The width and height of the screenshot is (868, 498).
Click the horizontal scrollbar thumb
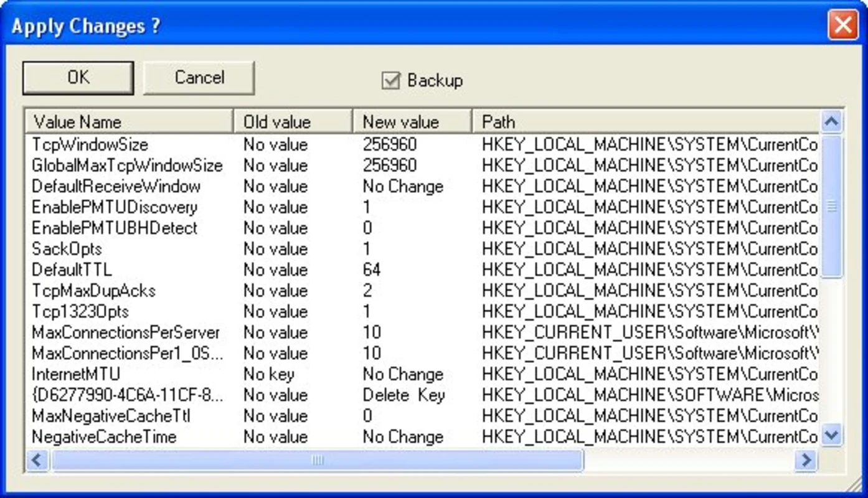pos(317,460)
